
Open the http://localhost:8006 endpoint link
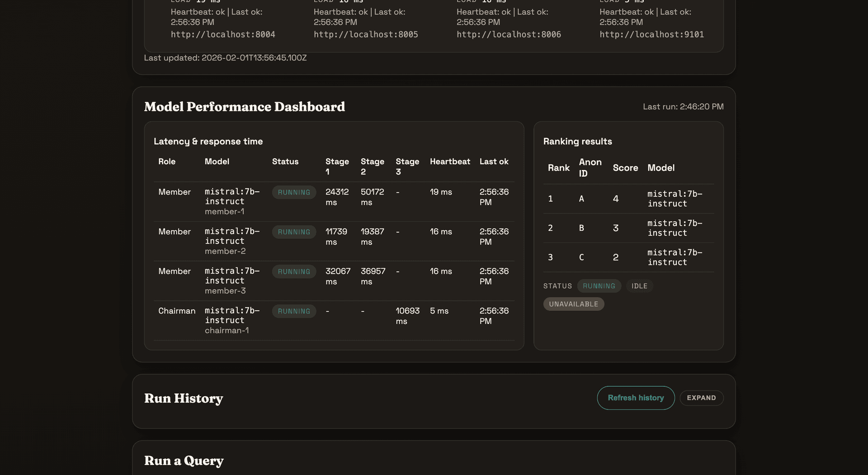click(x=509, y=34)
